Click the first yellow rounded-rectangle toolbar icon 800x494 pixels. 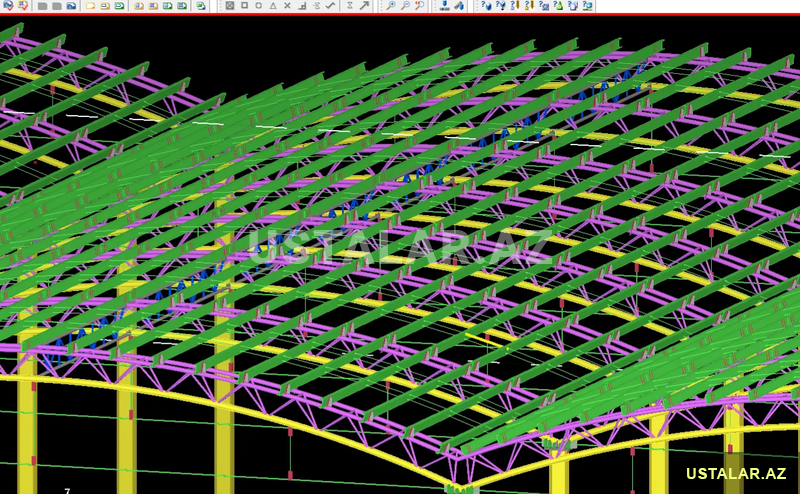point(91,6)
